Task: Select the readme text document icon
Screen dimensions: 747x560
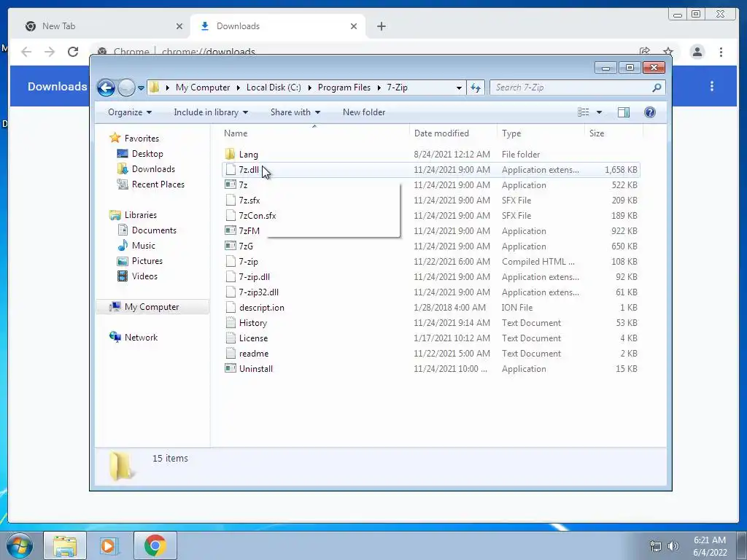Action: coord(231,354)
